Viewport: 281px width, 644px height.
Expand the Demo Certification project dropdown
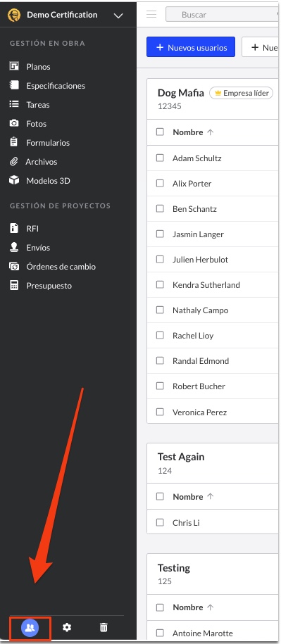118,15
